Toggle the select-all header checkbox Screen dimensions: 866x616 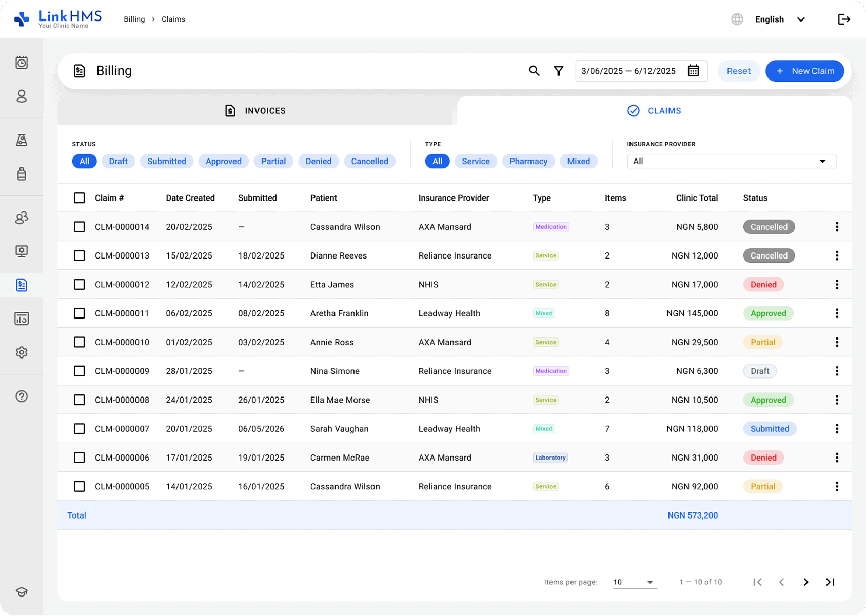point(79,198)
